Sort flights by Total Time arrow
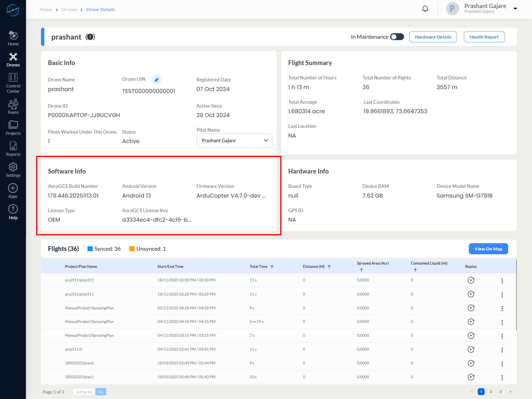The width and height of the screenshot is (532, 399). click(272, 267)
